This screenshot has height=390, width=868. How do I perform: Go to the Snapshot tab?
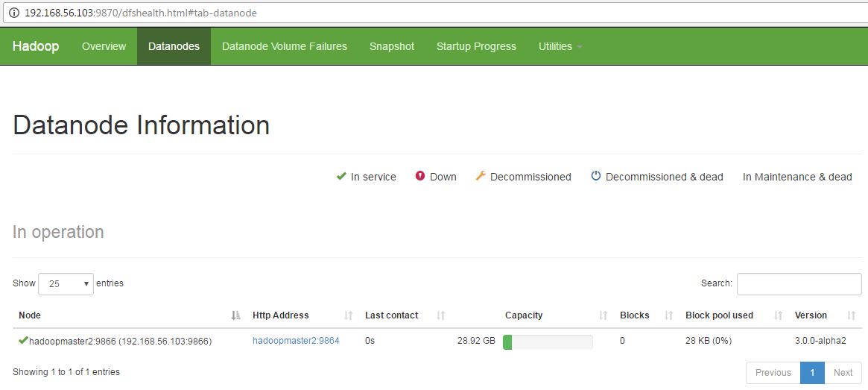pyautogui.click(x=392, y=46)
